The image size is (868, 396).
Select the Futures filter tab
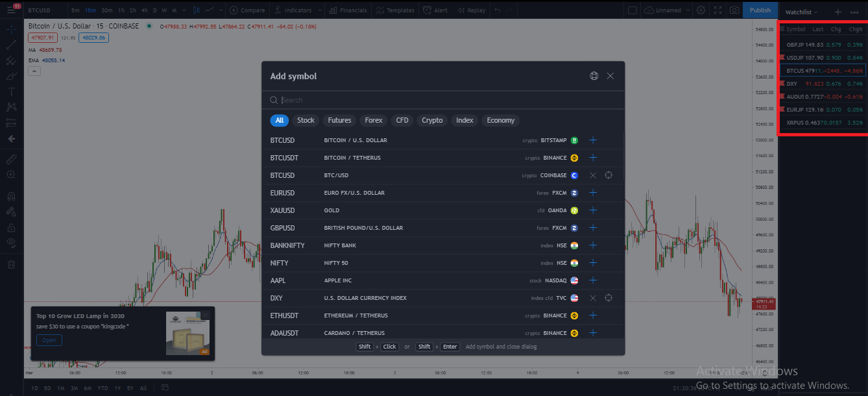(339, 120)
